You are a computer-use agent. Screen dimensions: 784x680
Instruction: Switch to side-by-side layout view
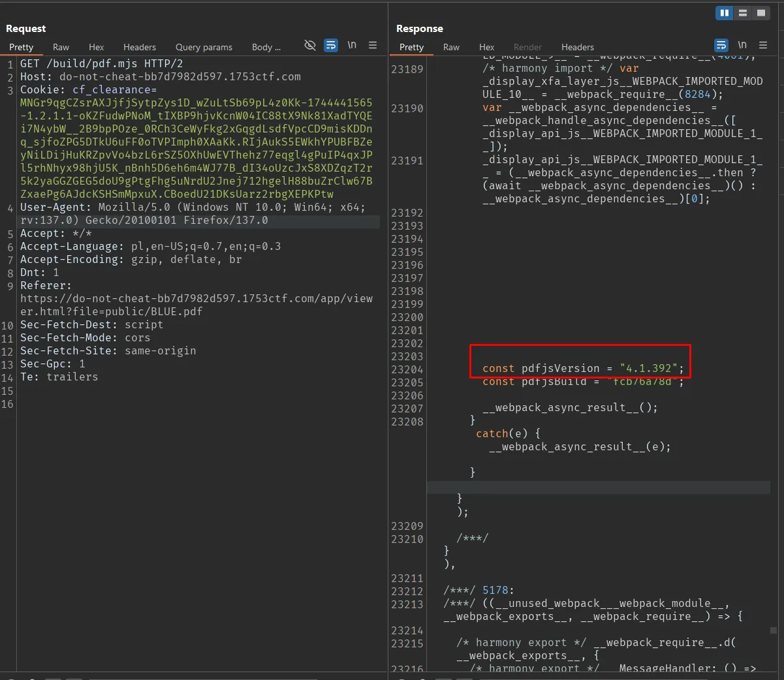point(724,13)
